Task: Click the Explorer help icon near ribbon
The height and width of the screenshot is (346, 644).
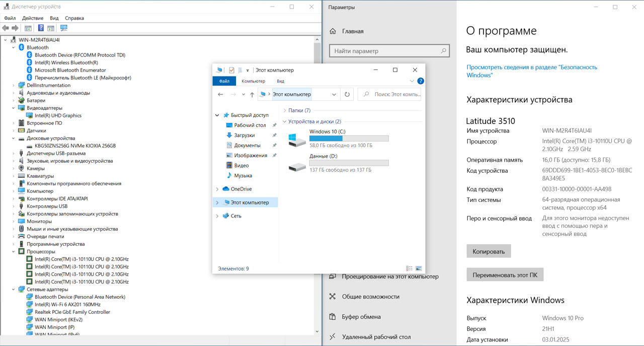Action: tap(421, 81)
